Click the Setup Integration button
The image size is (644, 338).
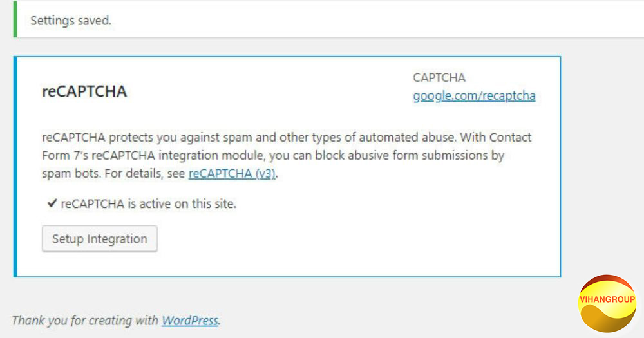(100, 239)
